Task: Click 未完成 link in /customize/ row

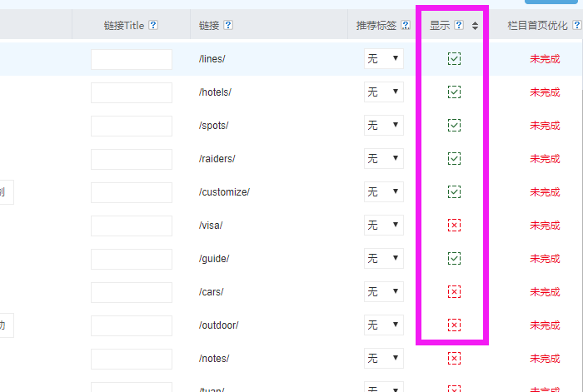Action: pos(545,192)
